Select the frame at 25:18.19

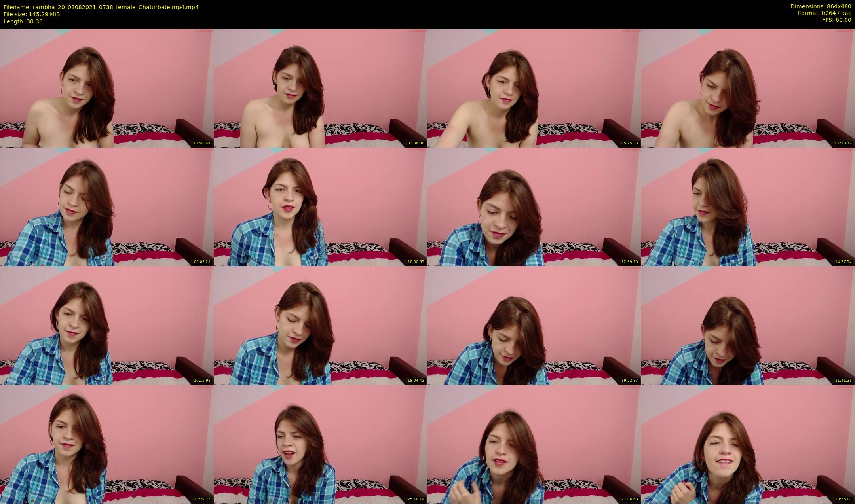coord(321,444)
